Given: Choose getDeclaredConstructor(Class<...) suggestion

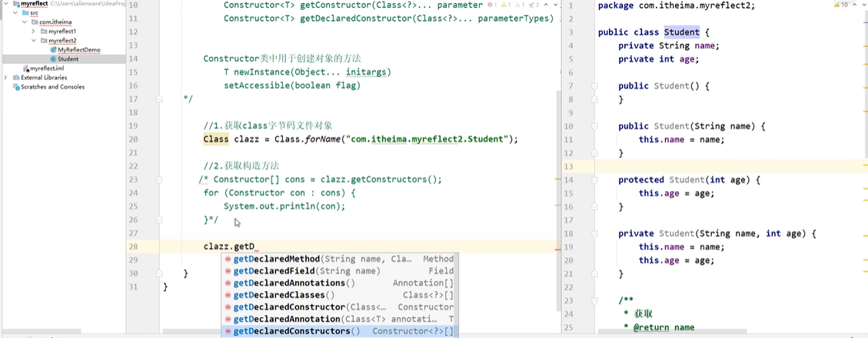Looking at the screenshot, I should (339, 307).
